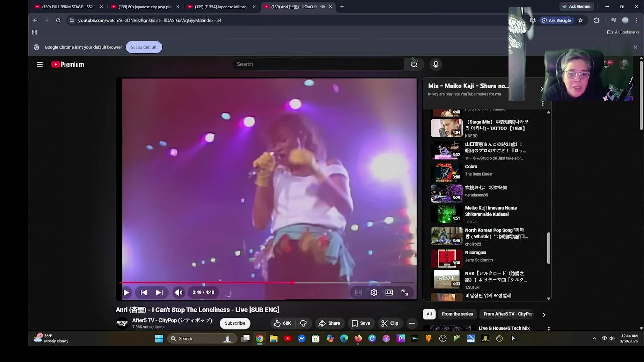
Task: Click the After5 TV channel avatar
Action: [x=122, y=323]
